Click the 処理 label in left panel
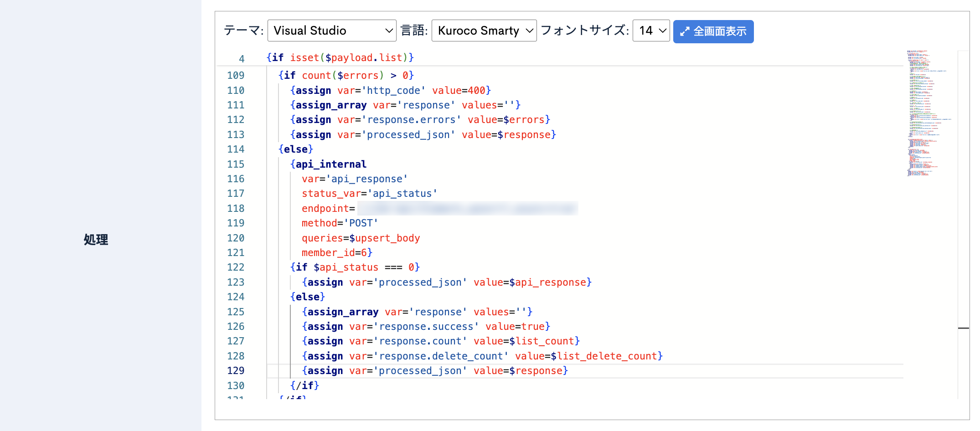This screenshot has width=980, height=431. point(96,240)
